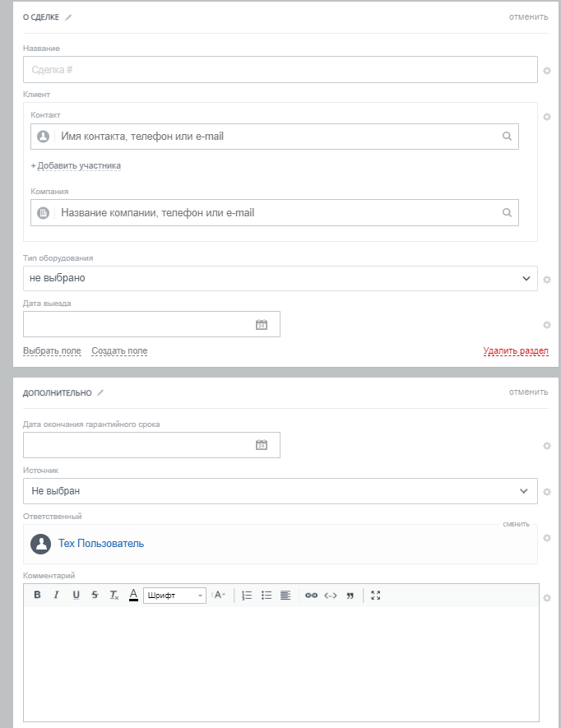The height and width of the screenshot is (728, 561).
Task: Apply strikethrough in comment toolbar
Action: (95, 596)
